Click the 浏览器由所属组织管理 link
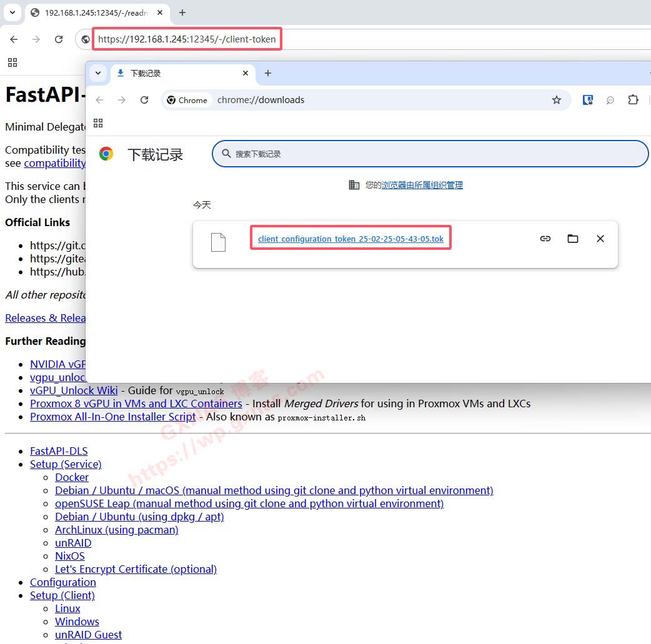The height and width of the screenshot is (644, 651). pos(422,185)
